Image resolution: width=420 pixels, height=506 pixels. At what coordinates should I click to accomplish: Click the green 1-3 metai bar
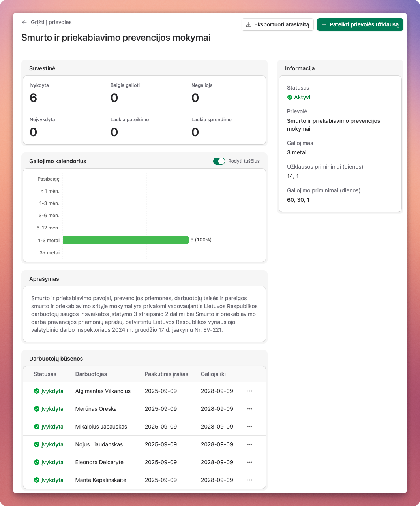click(x=126, y=240)
